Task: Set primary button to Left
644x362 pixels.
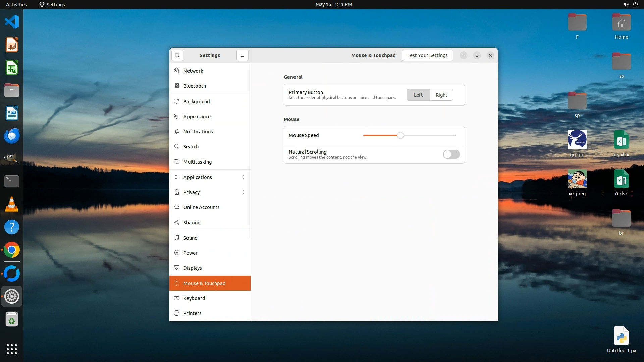Action: point(418,95)
